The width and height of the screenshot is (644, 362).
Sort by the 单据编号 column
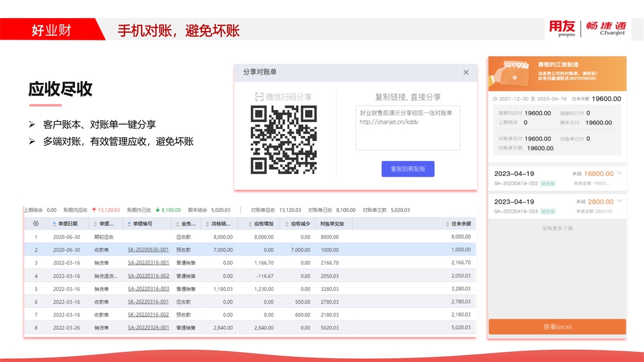(142, 224)
